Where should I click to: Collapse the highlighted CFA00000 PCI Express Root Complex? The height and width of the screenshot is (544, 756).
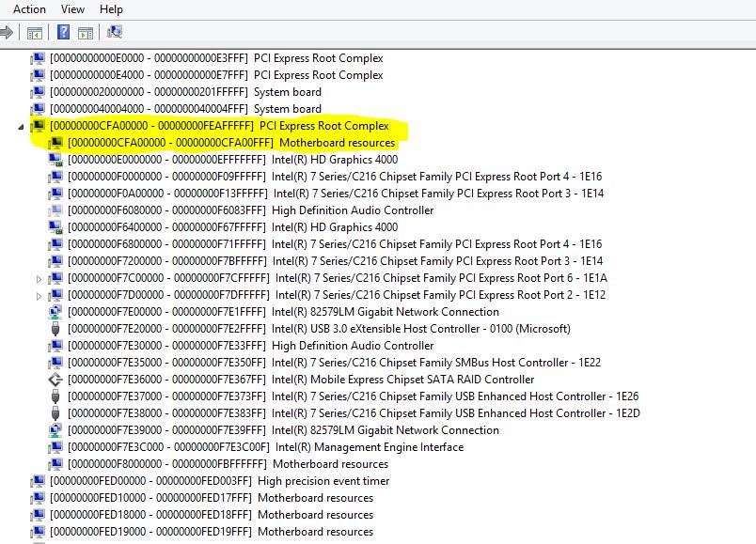pos(21,127)
